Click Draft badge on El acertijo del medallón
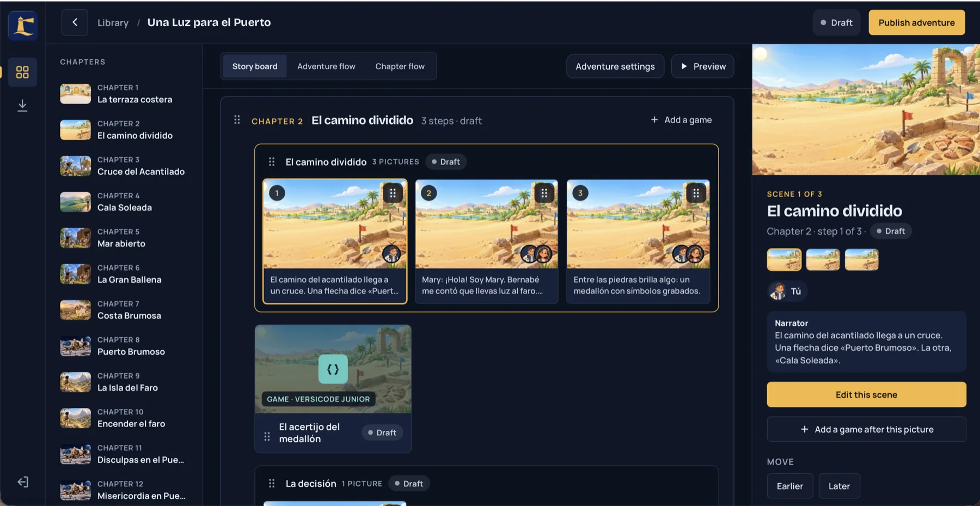Image resolution: width=980 pixels, height=506 pixels. pos(382,432)
